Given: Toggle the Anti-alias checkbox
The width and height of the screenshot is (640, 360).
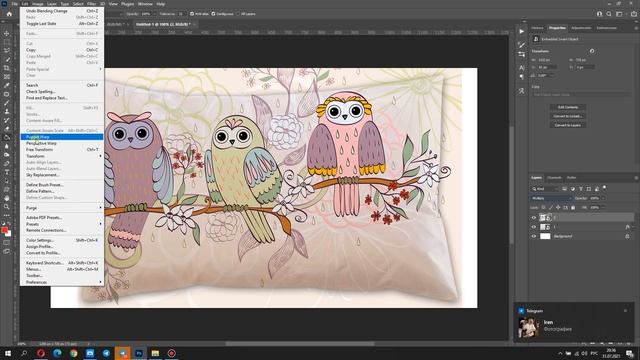Looking at the screenshot, I should tap(192, 14).
